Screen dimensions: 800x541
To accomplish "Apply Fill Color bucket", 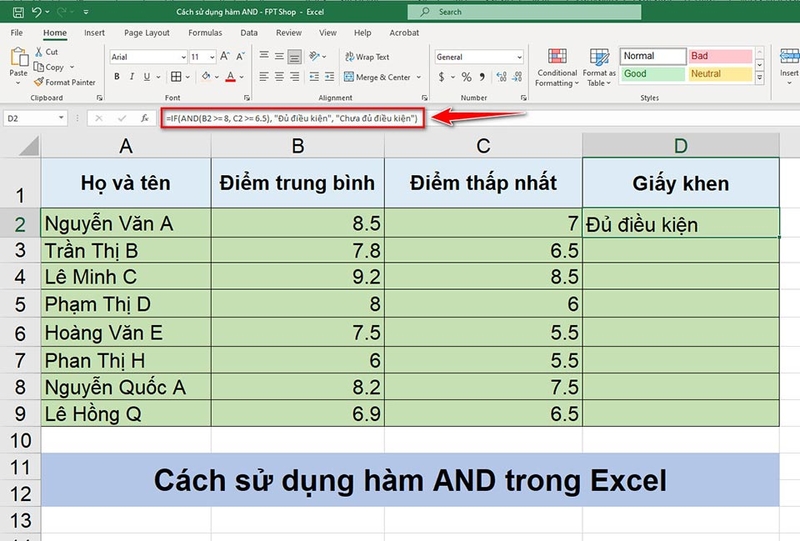I will click(206, 77).
